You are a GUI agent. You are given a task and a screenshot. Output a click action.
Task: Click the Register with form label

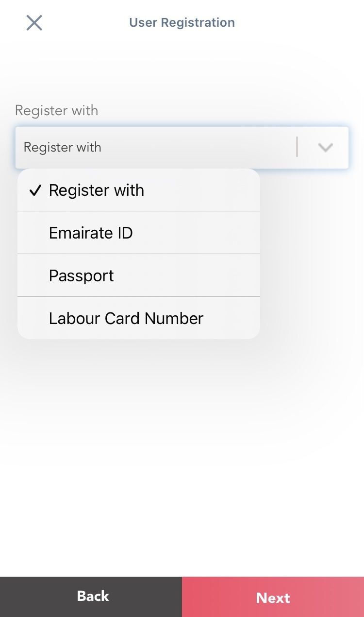pyautogui.click(x=56, y=110)
